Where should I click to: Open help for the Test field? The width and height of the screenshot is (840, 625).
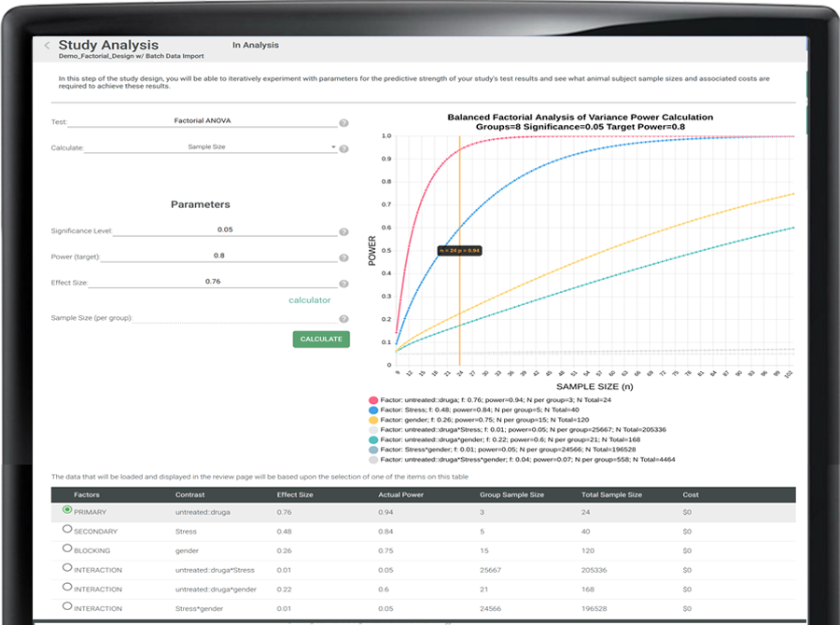click(x=342, y=120)
